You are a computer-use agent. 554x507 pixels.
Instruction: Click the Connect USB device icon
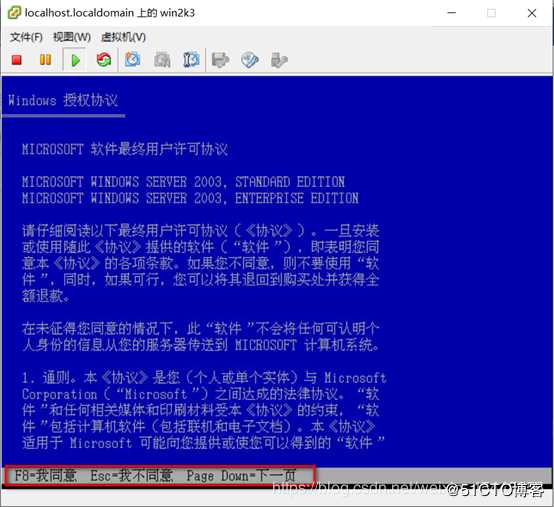279,60
